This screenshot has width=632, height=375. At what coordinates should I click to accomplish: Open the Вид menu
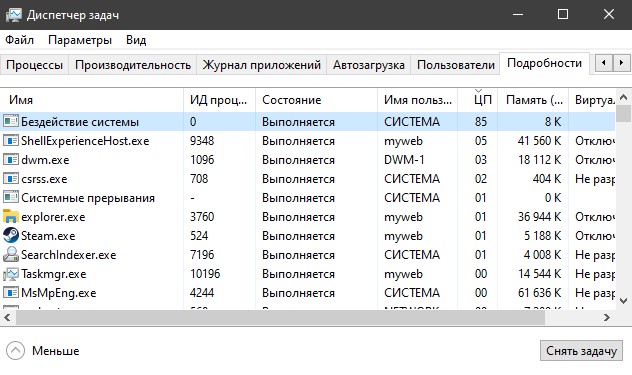tap(136, 40)
